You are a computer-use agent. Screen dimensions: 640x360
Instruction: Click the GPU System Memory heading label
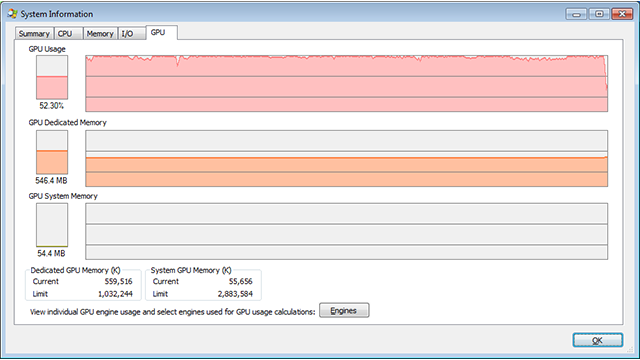(x=63, y=196)
